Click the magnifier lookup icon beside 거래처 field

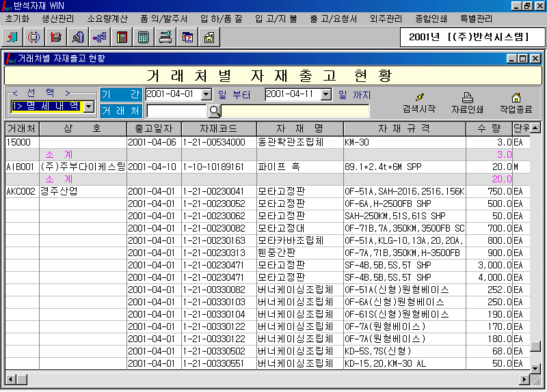click(x=214, y=111)
